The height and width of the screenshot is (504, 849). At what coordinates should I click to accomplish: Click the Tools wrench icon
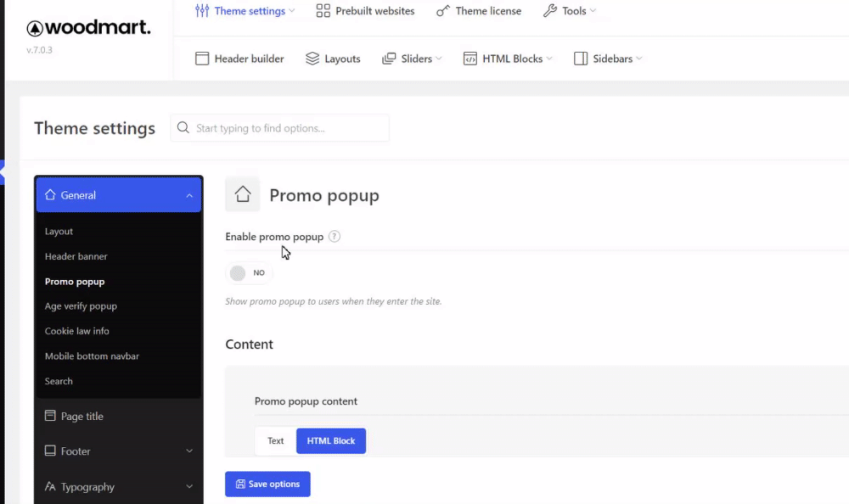[x=549, y=11]
